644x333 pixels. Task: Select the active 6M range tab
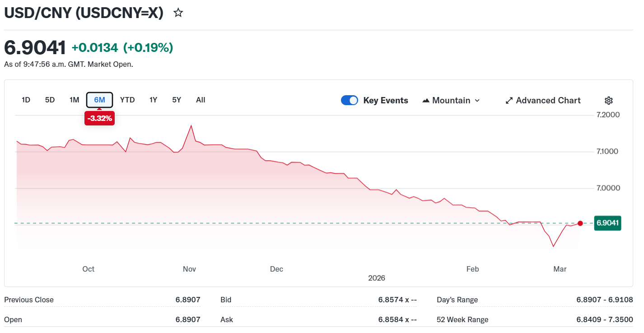click(x=99, y=100)
